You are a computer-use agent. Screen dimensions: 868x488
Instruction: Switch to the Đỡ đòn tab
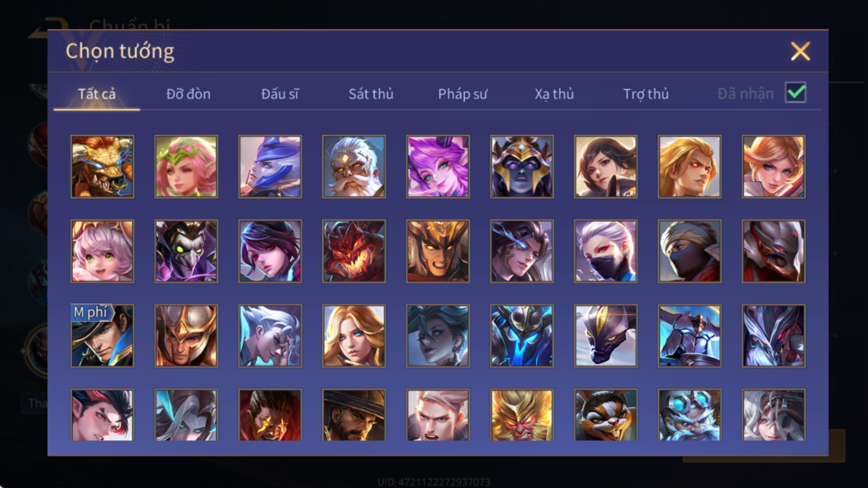(x=188, y=94)
